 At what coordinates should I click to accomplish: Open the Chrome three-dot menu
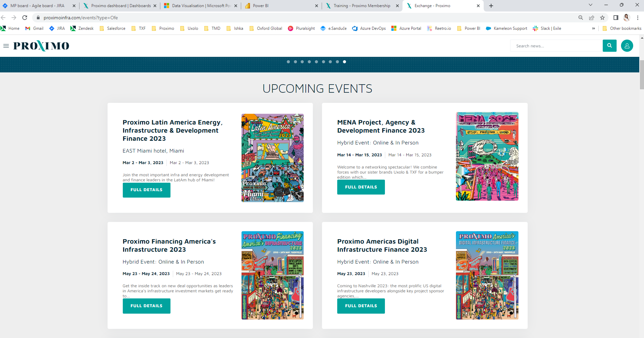[x=638, y=18]
